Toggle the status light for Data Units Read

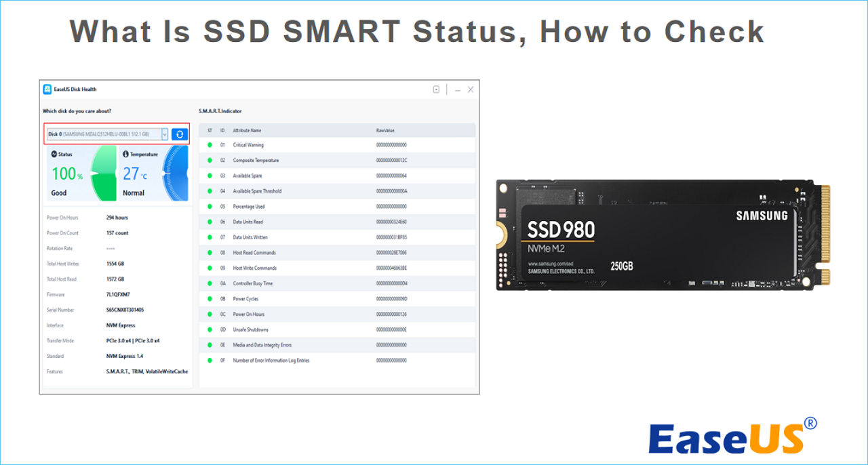(209, 222)
